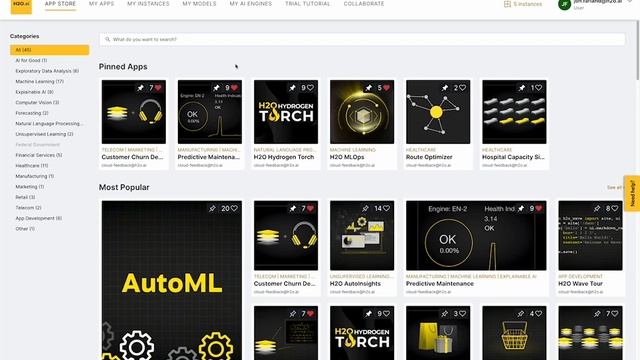This screenshot has height=360, width=640.
Task: Click the search magnifier icon
Action: click(x=107, y=40)
